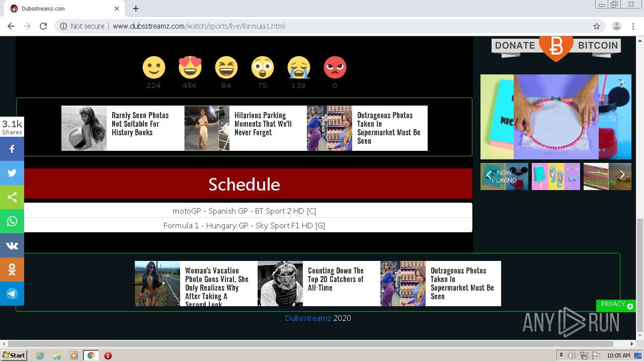This screenshot has height=362, width=644.
Task: Go to previous video in carousel
Action: (x=489, y=175)
